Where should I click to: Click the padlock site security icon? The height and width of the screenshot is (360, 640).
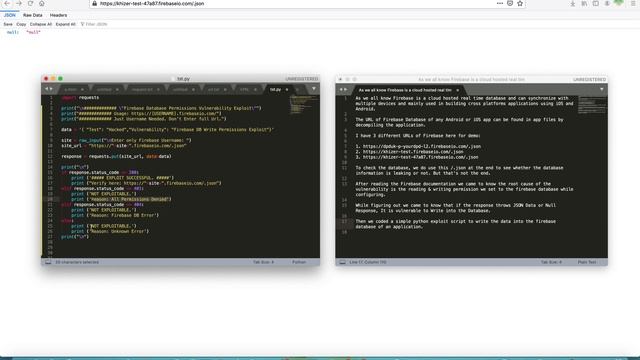[x=95, y=3]
